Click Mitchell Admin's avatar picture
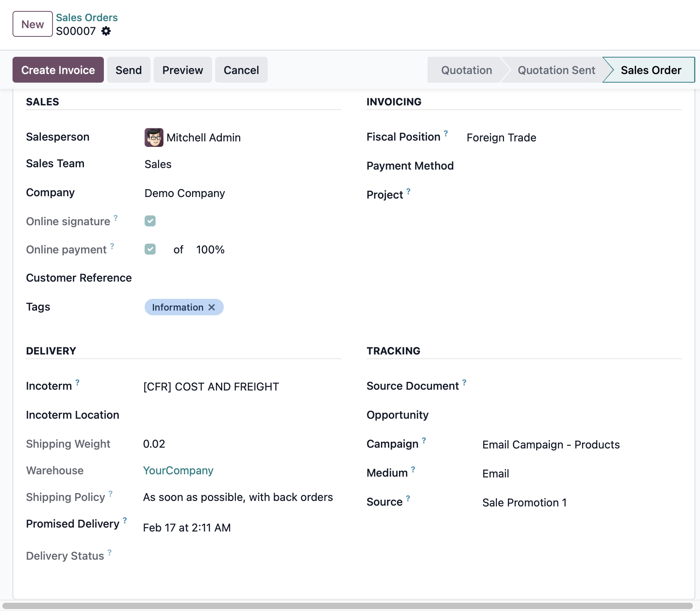The height and width of the screenshot is (611, 700). coord(154,137)
